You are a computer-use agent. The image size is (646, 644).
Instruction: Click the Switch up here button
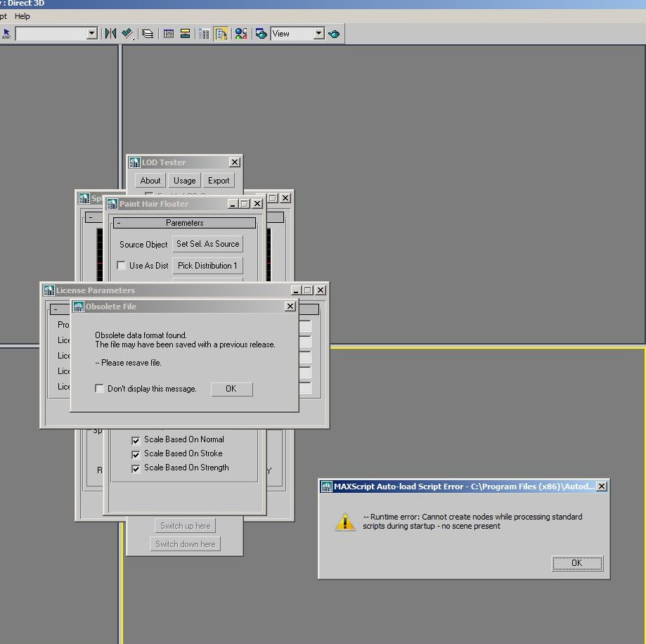click(x=186, y=526)
